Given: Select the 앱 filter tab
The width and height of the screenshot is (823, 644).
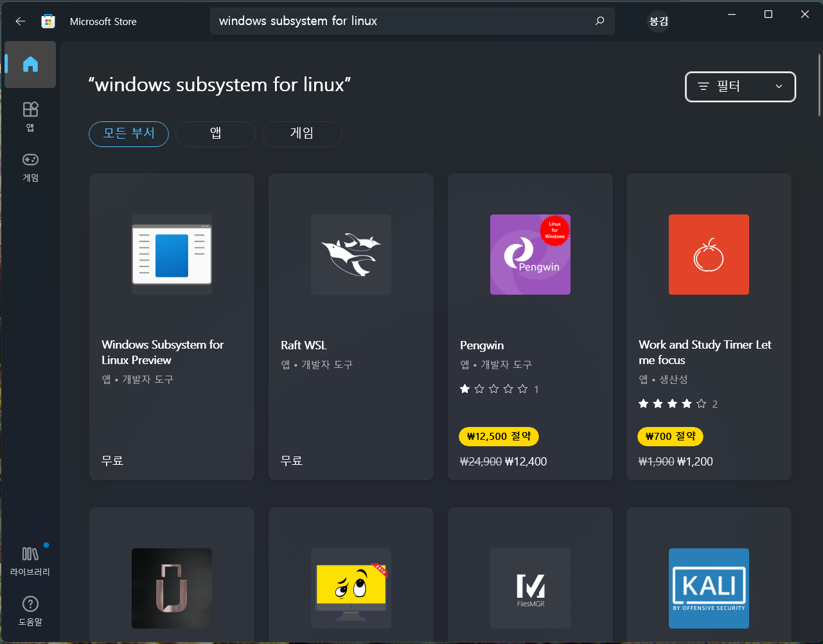Looking at the screenshot, I should point(215,134).
